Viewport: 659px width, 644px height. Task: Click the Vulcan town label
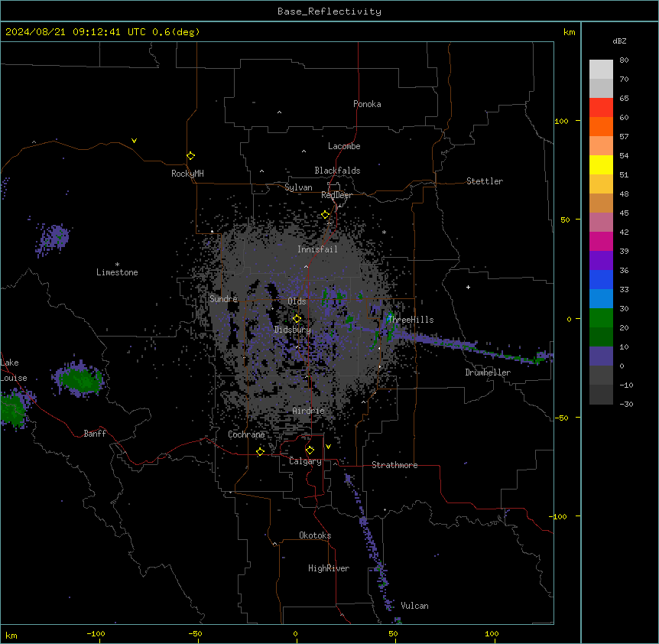415,606
